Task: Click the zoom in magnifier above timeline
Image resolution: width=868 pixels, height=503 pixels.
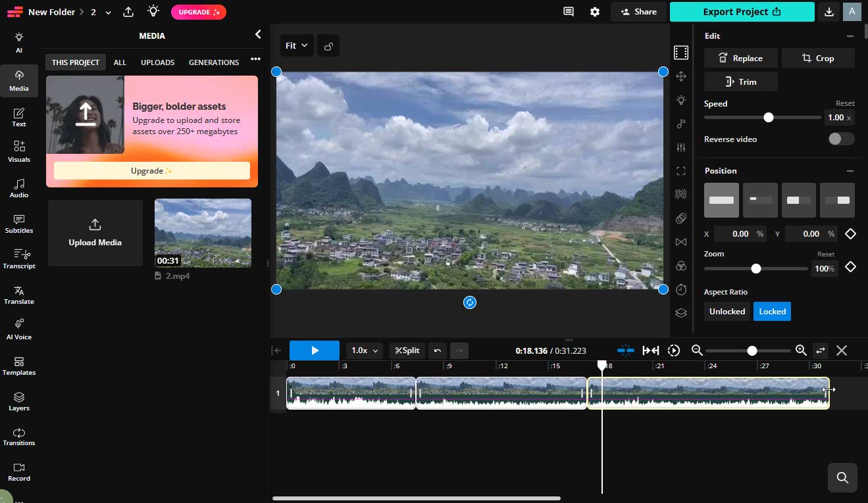Action: (801, 350)
